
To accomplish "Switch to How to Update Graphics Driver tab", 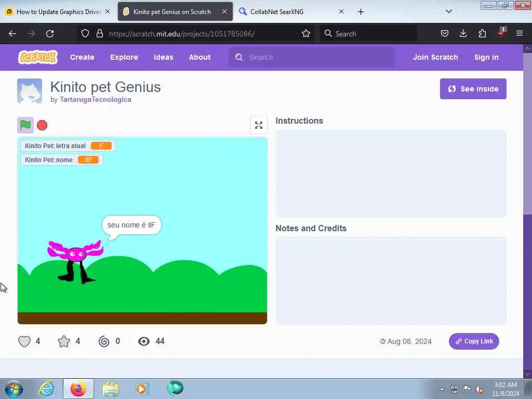I will click(58, 12).
